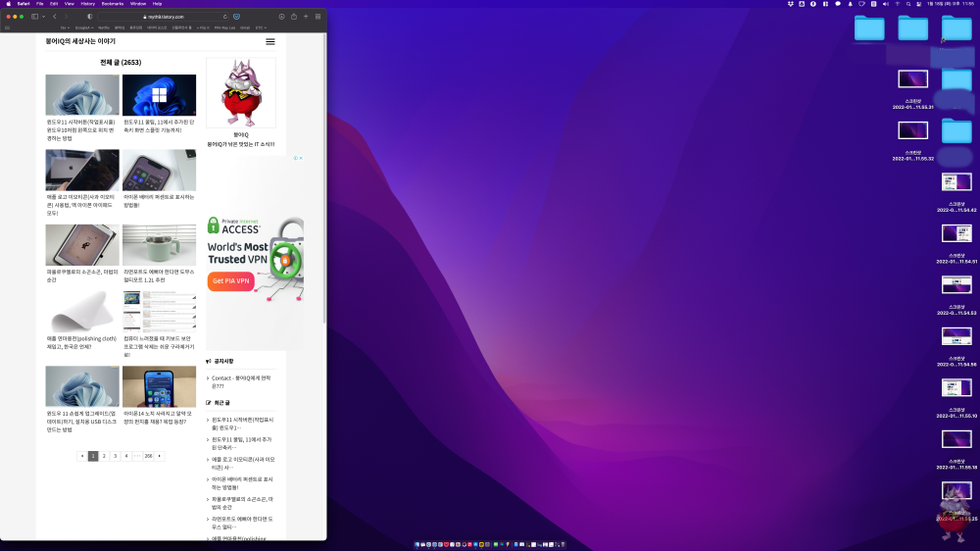Select desktop screenshot file 11.54.56

[x=956, y=336]
